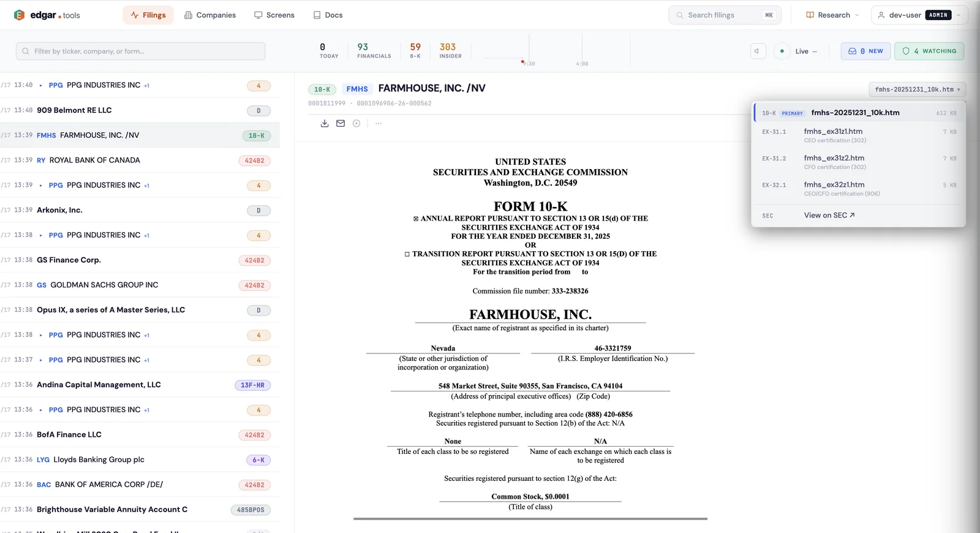
Task: Click the filter by ticker input
Action: (x=141, y=51)
